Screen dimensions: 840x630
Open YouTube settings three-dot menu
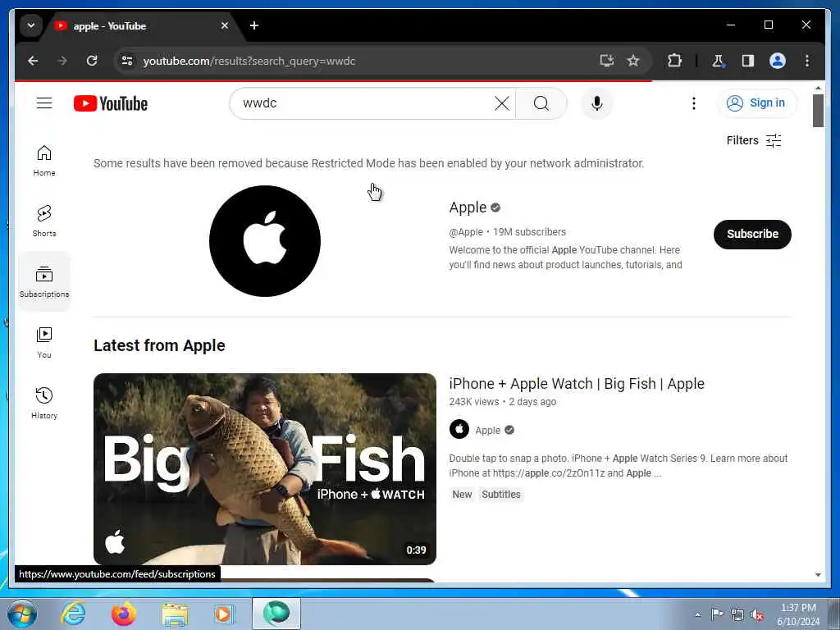coord(694,103)
